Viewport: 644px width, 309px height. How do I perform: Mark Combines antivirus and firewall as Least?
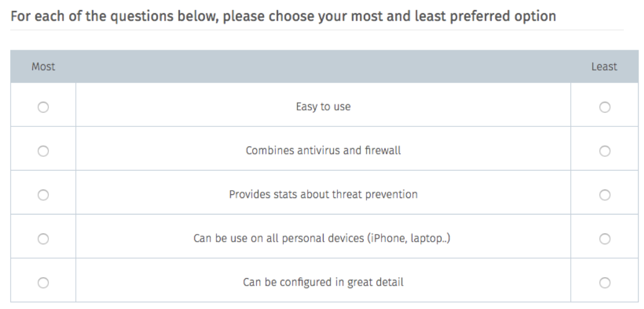pos(604,151)
